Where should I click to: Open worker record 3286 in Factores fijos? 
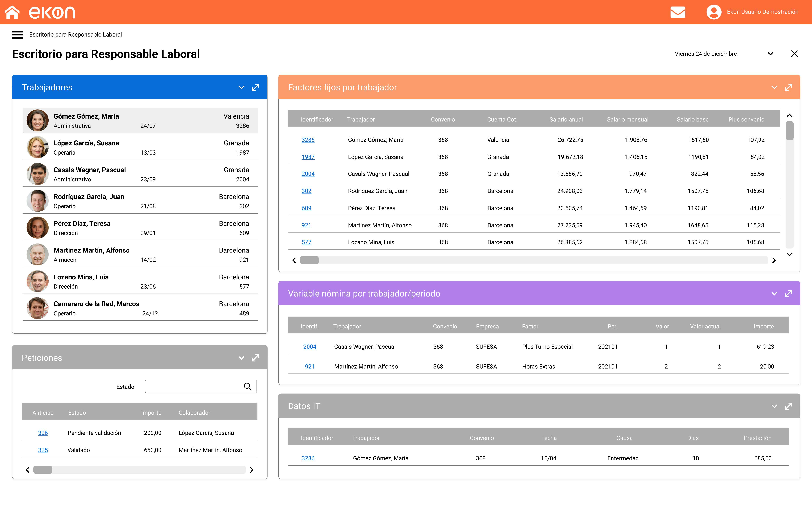(308, 139)
